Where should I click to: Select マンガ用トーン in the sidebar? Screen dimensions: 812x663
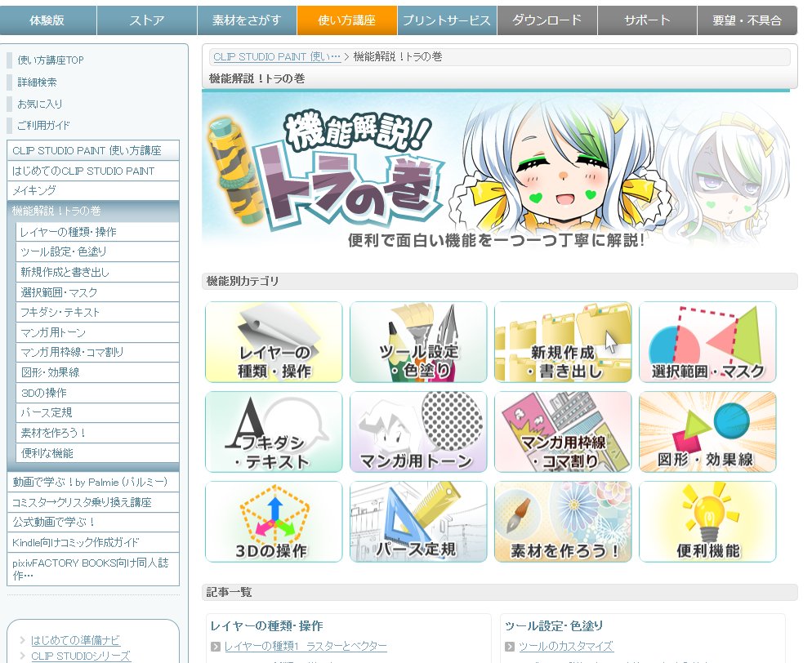click(x=97, y=332)
